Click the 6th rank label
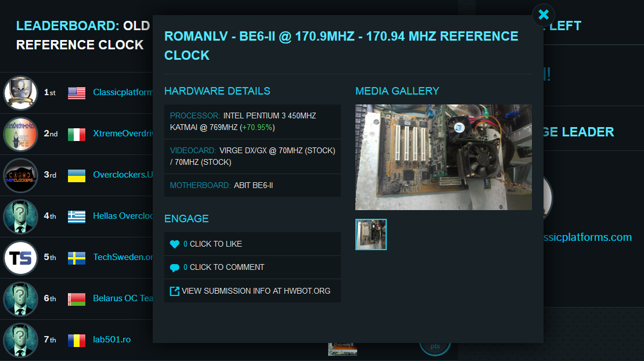Viewport: 644px width, 361px height. pos(50,298)
